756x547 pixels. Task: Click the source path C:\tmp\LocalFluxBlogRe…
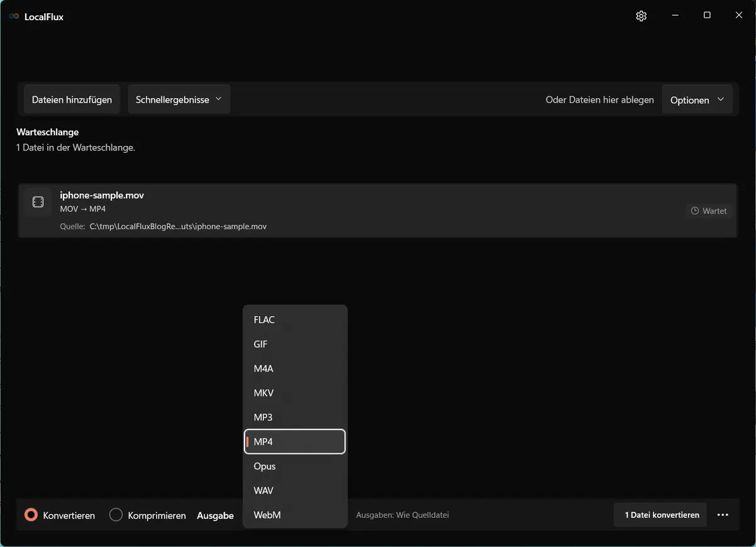click(178, 226)
